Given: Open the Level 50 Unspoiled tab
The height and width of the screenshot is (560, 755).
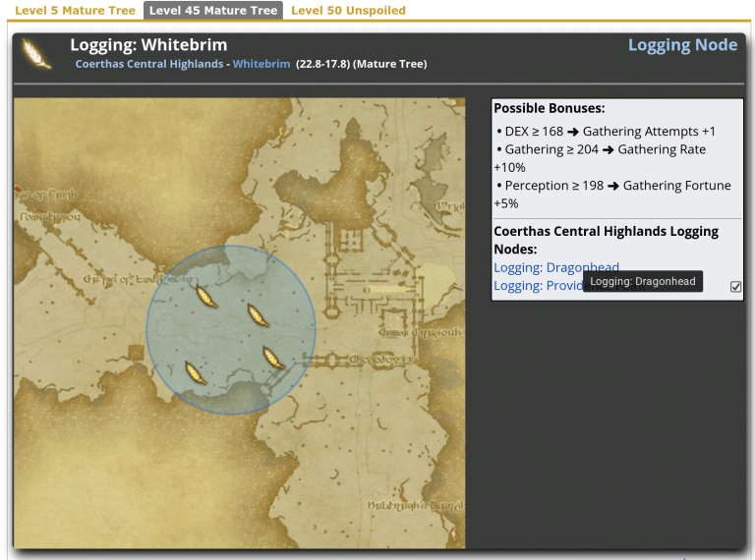Looking at the screenshot, I should [348, 10].
